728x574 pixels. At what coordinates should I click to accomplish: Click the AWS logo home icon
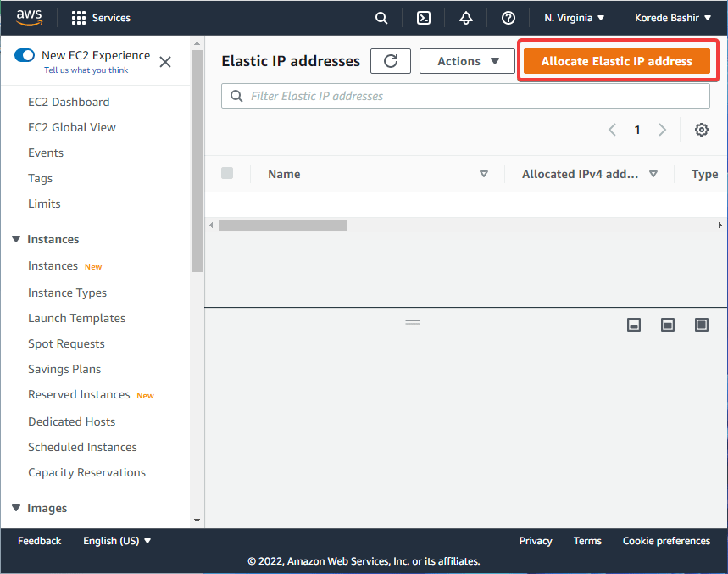[x=30, y=18]
